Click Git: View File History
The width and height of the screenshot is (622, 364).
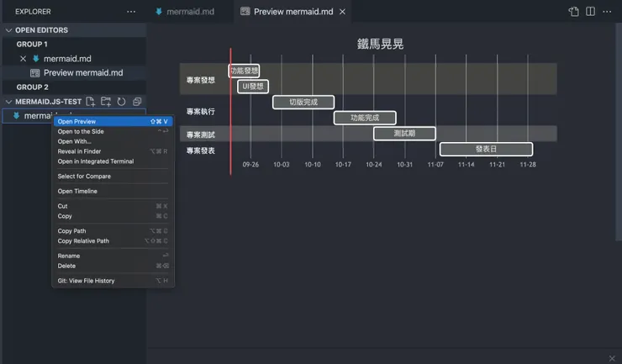[x=113, y=281]
